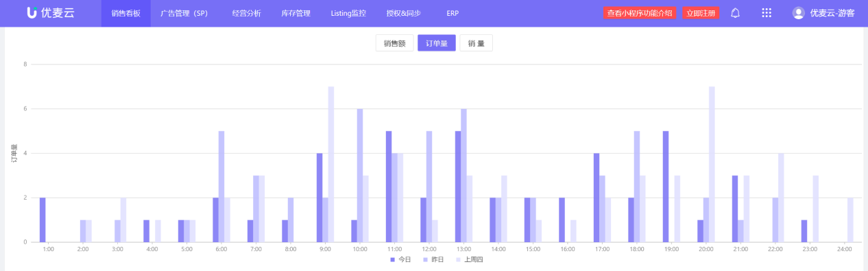This screenshot has width=868, height=271.
Task: Click today's bar at 1:00
Action: [x=43, y=220]
